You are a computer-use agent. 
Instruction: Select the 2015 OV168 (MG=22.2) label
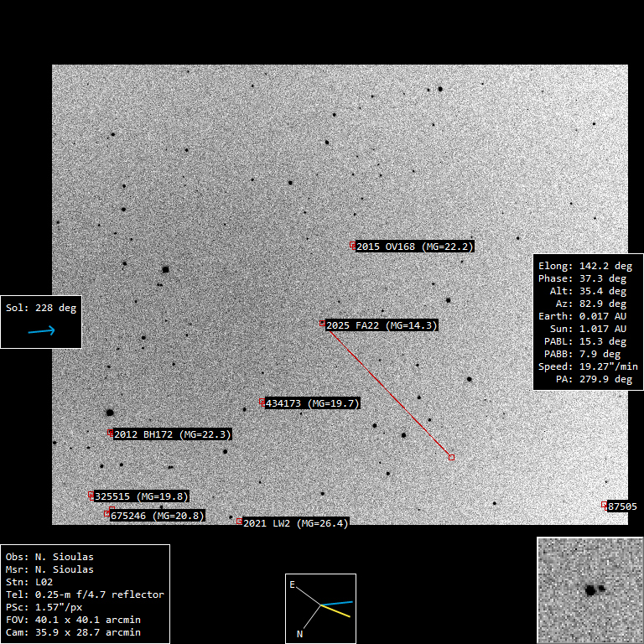click(x=415, y=247)
